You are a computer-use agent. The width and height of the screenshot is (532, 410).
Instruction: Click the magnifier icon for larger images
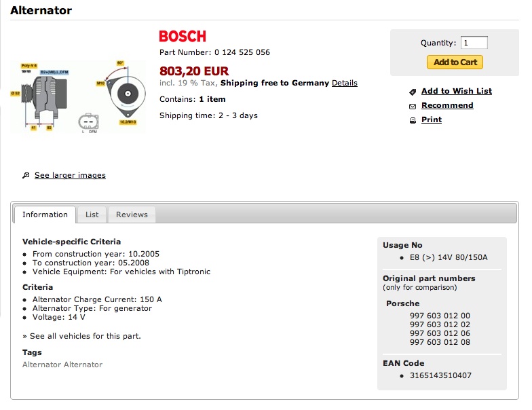point(26,175)
